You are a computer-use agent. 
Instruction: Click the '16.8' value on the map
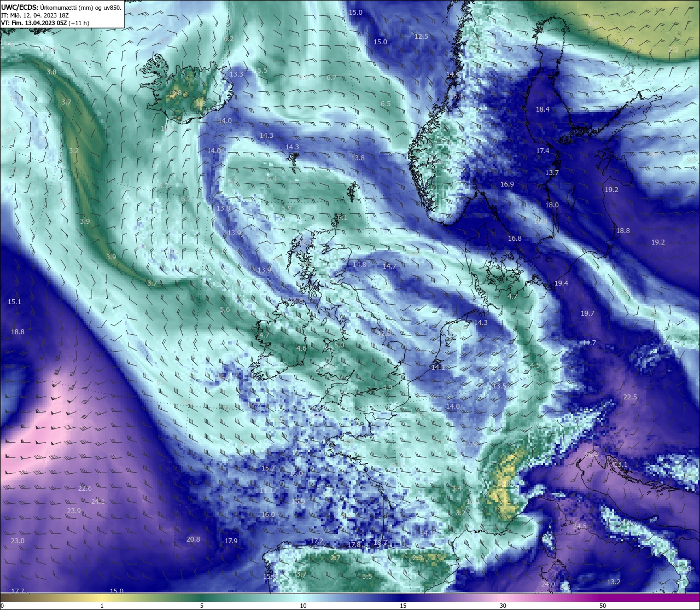pyautogui.click(x=515, y=239)
